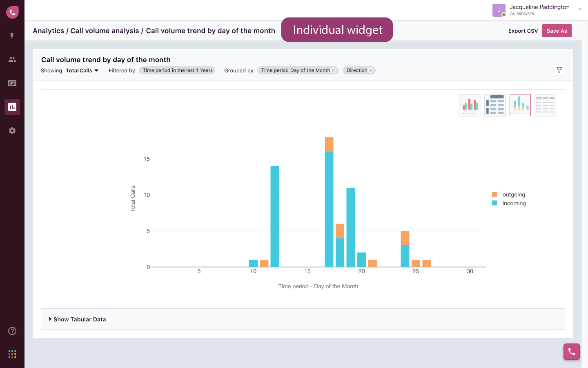Viewport: 588px width, 368px height.
Task: Click the filter funnel icon
Action: click(559, 70)
